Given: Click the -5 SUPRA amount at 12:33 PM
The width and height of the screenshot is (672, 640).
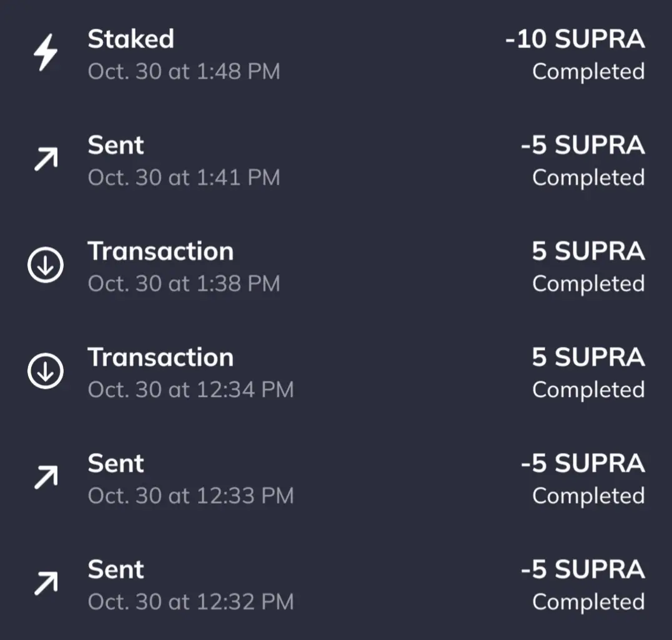Looking at the screenshot, I should [x=582, y=464].
